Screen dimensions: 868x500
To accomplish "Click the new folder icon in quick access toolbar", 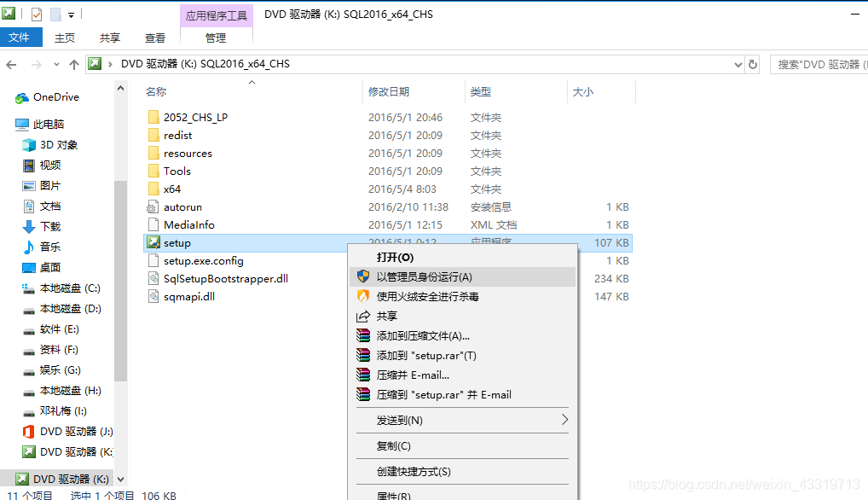I will (55, 15).
